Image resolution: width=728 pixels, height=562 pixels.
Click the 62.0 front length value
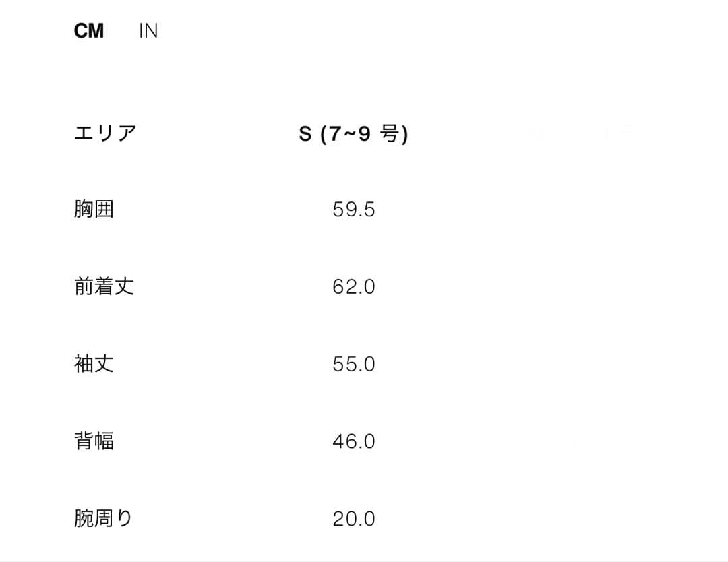point(354,286)
